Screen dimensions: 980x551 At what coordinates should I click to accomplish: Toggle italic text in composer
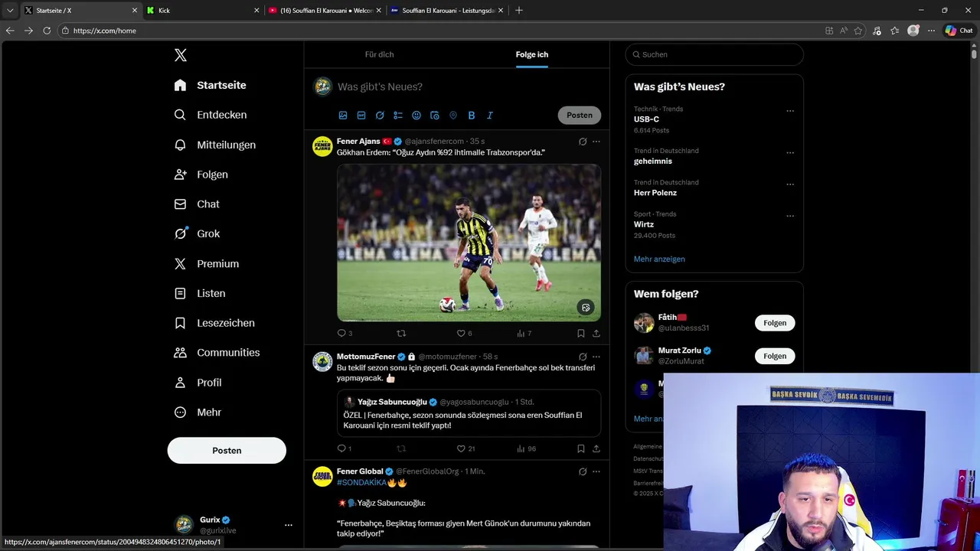click(490, 116)
